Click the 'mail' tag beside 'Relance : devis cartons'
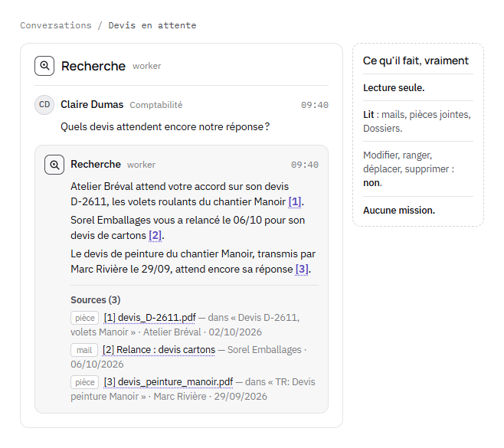This screenshot has height=448, width=504. [x=84, y=350]
